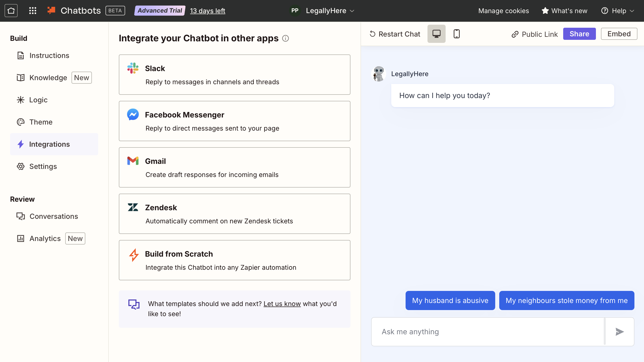Open the Logic section
644x362 pixels.
[x=54, y=100]
